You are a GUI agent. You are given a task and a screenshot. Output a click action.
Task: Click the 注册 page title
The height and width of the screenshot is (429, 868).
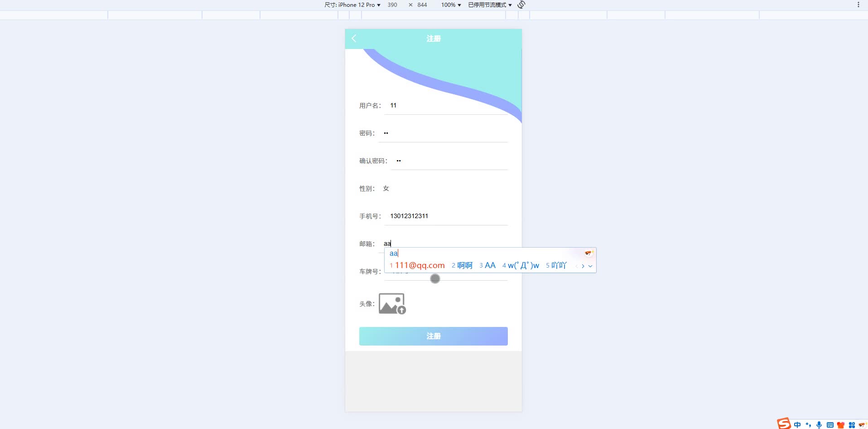click(433, 39)
